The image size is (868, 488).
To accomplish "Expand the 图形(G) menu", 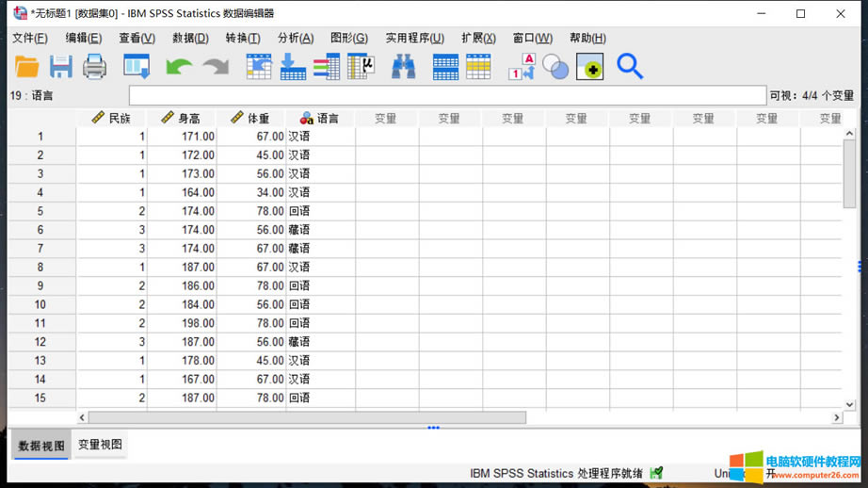I will [348, 38].
